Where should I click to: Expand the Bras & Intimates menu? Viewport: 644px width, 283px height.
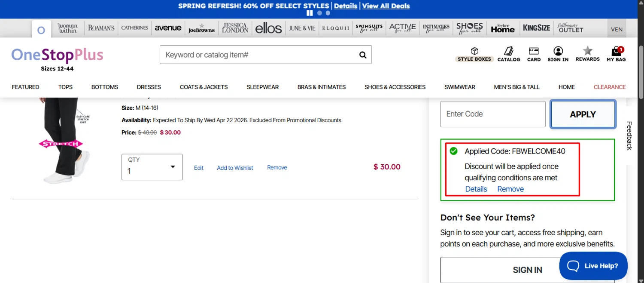[x=322, y=87]
